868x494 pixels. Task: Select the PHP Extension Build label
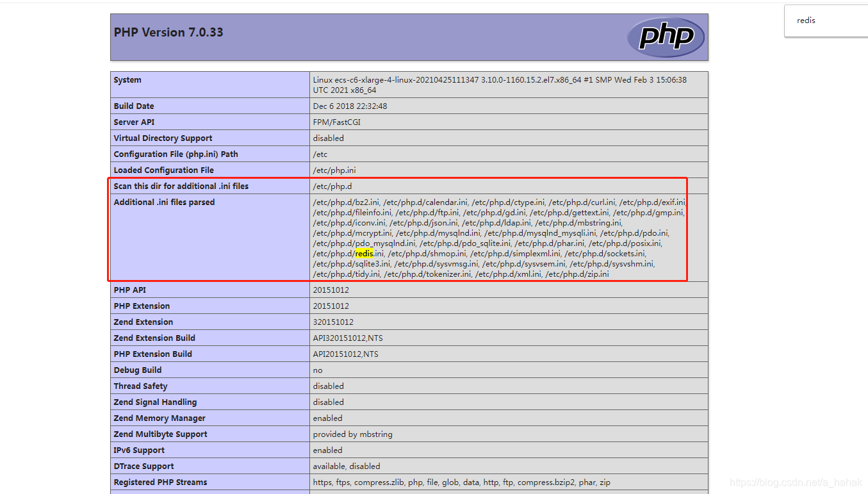pos(153,354)
